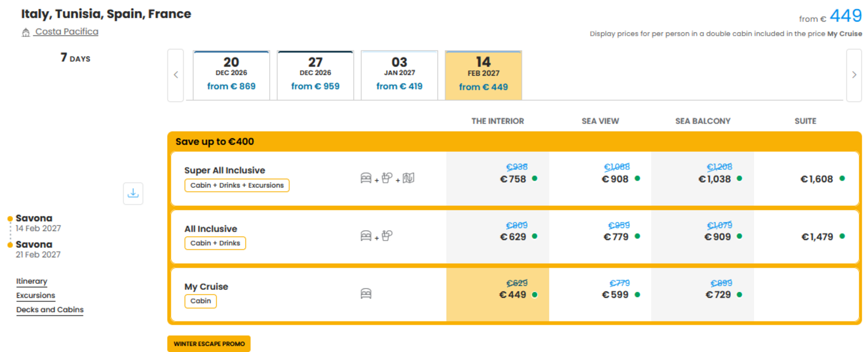Click the Savona 21 Feb 2027 arrival stop
868x352 pixels.
(38, 249)
